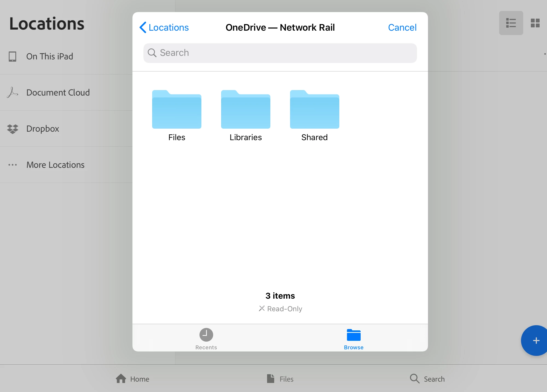
Task: Expand More Locations ellipsis
Action: 13,165
